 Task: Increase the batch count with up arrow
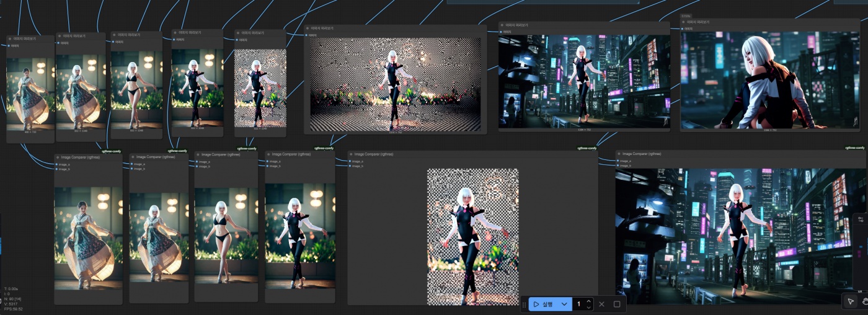coord(588,301)
